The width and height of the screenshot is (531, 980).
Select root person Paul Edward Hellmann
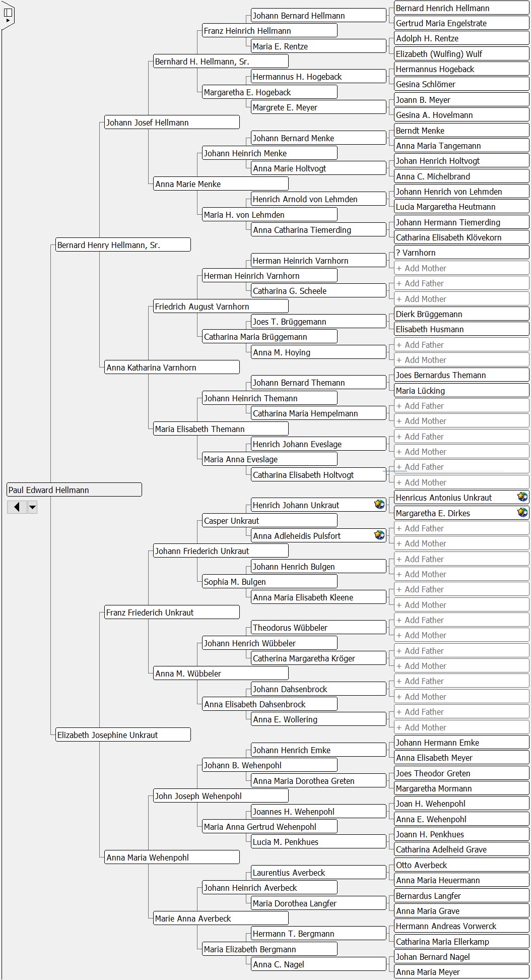point(74,489)
